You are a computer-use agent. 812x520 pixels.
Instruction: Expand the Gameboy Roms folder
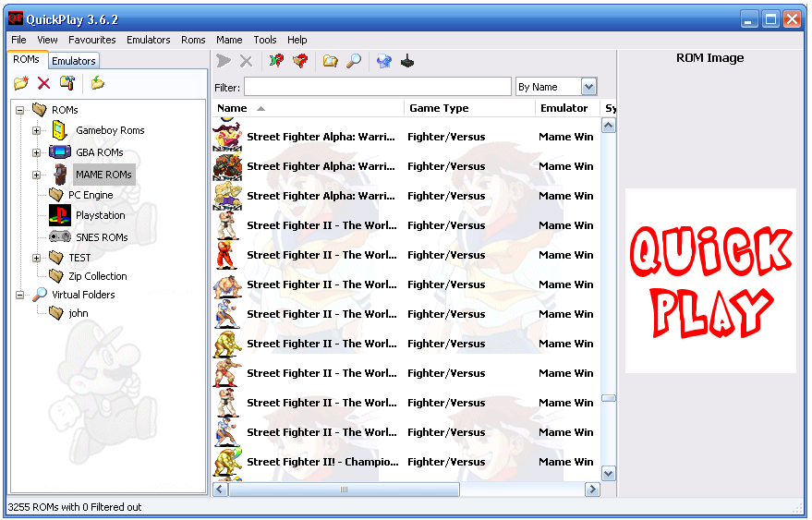coord(36,130)
